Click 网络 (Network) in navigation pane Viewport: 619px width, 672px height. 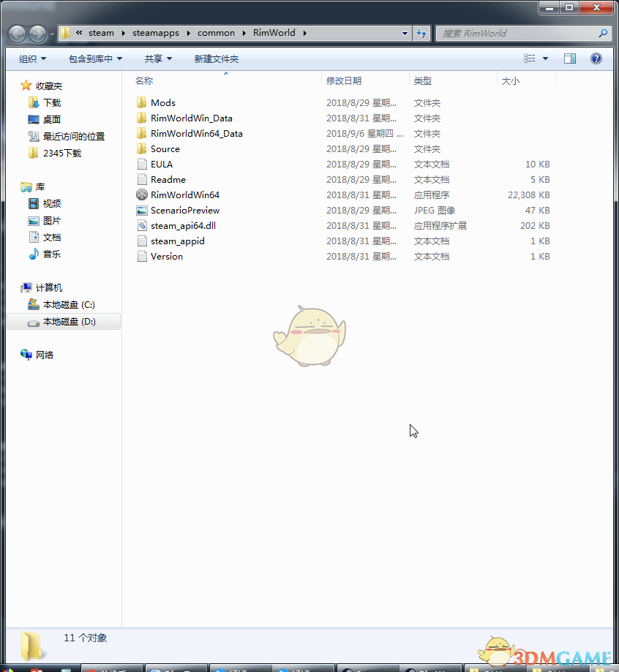click(x=37, y=355)
